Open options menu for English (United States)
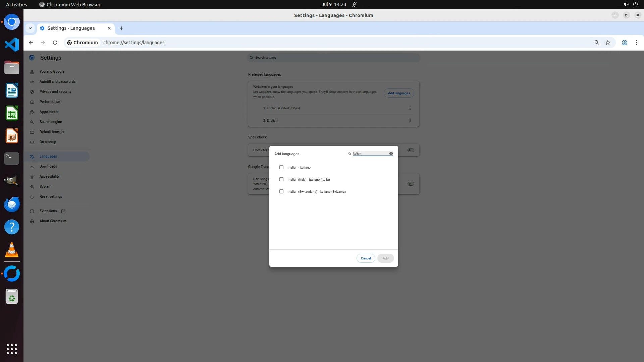 pos(410,108)
